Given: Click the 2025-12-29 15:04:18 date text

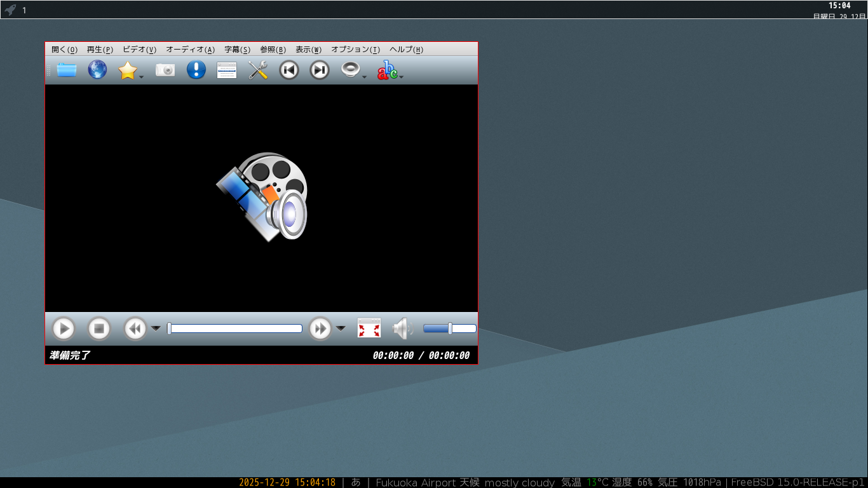Looking at the screenshot, I should point(287,482).
